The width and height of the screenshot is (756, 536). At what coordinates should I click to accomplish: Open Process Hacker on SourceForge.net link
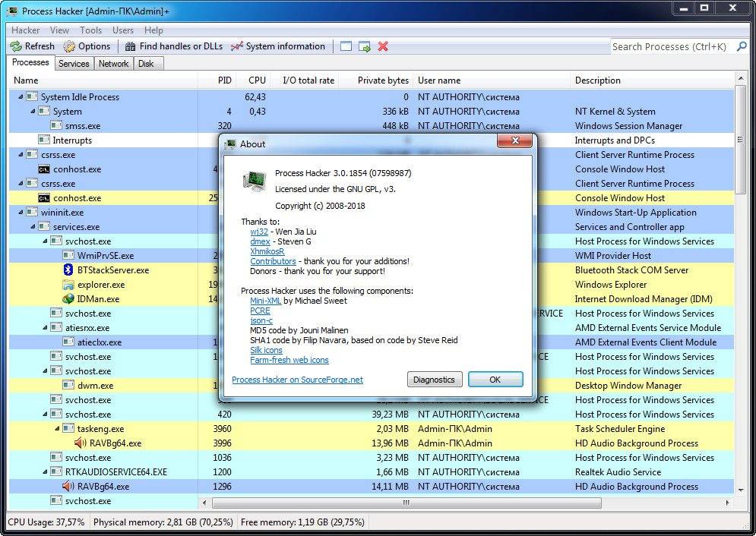[298, 380]
